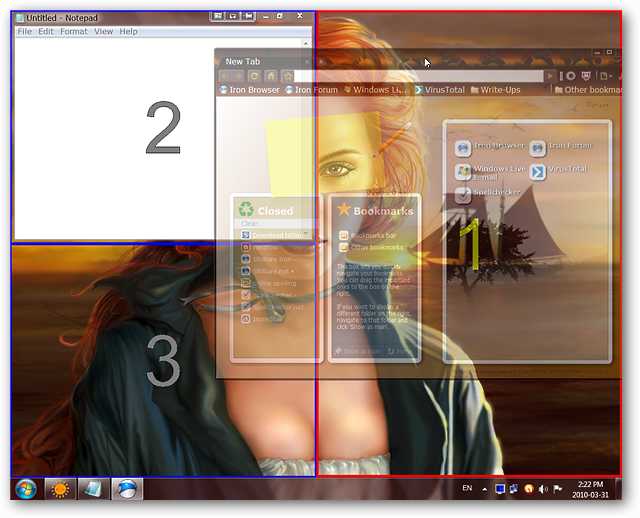Click the Notepad scrollbar up arrow
This screenshot has height=518, width=640.
tap(306, 43)
